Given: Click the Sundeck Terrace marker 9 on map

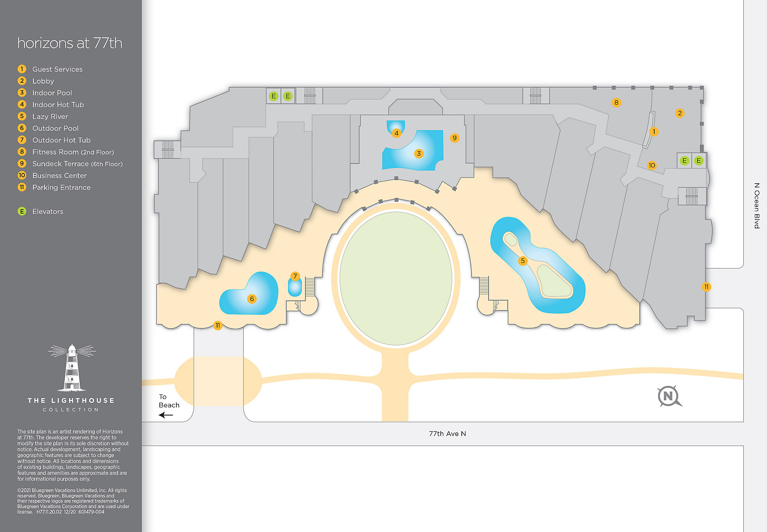Looking at the screenshot, I should [454, 138].
